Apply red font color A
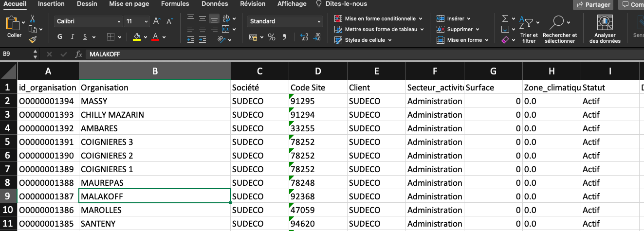 pyautogui.click(x=156, y=37)
